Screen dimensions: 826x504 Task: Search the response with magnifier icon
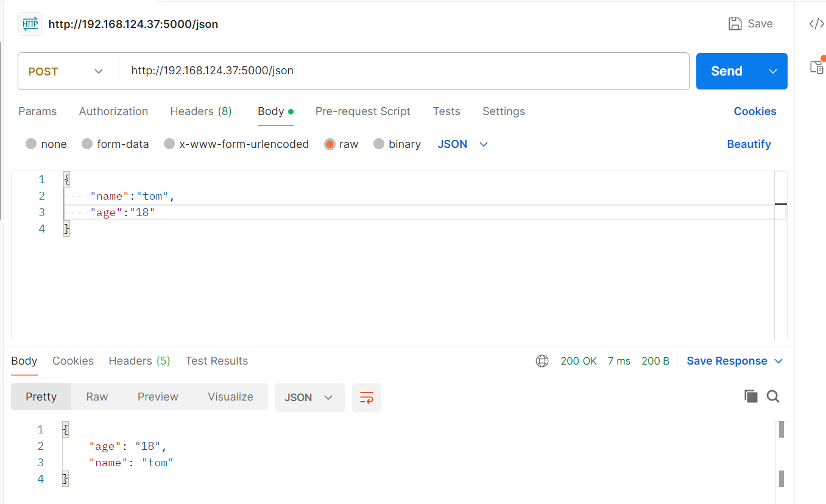point(773,397)
